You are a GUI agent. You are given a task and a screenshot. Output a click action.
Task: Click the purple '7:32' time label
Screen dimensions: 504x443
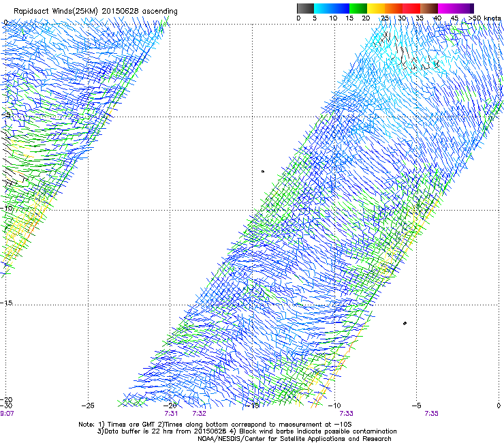click(x=200, y=414)
